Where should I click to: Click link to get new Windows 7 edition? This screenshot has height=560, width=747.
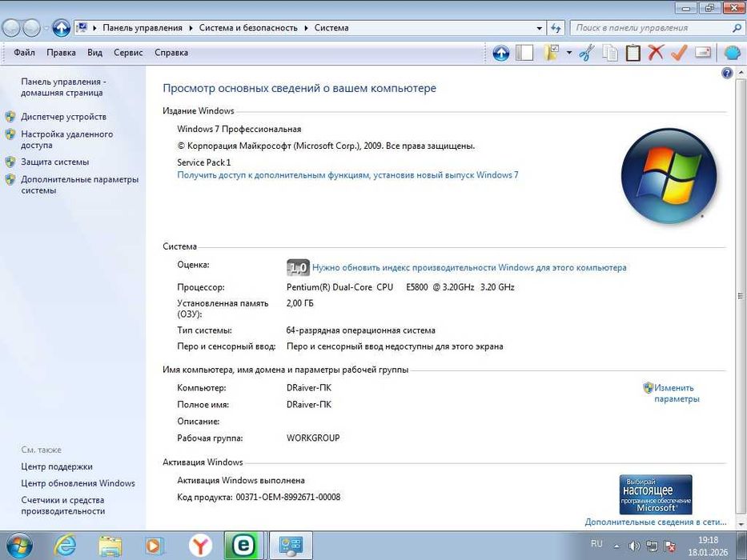point(347,175)
